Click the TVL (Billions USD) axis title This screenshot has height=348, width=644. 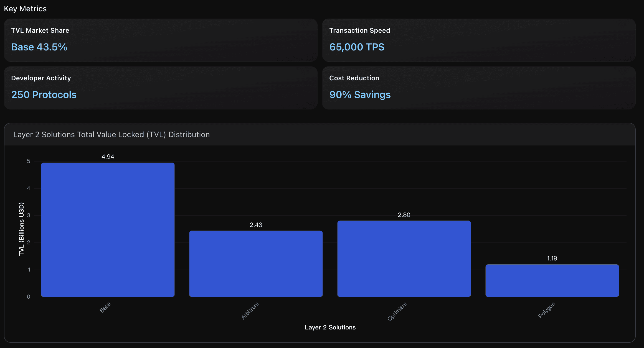tap(21, 229)
